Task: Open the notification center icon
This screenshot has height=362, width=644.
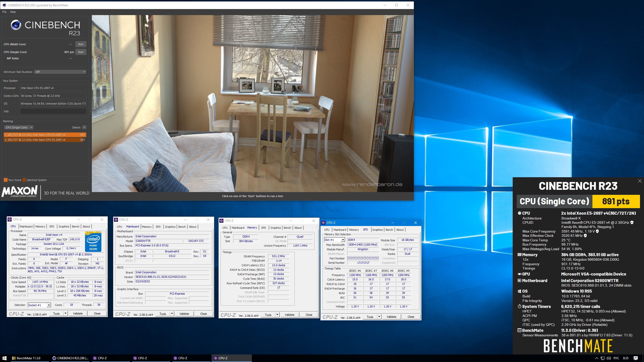Action: 636,358
